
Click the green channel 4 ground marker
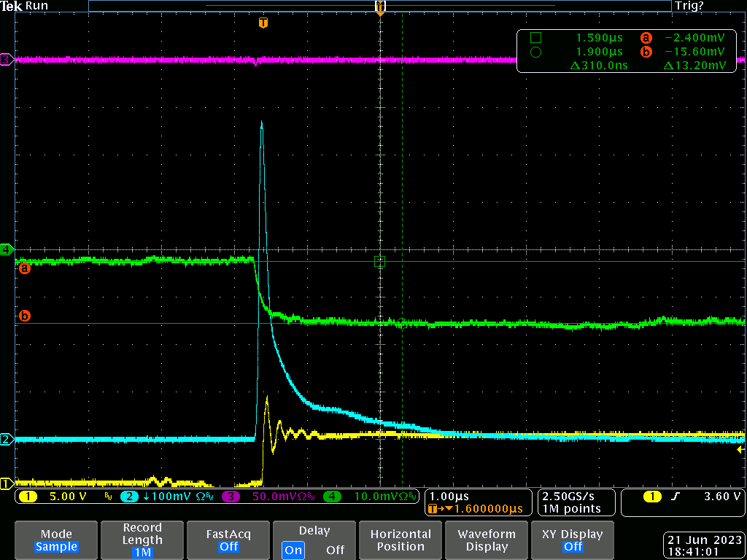pos(7,250)
